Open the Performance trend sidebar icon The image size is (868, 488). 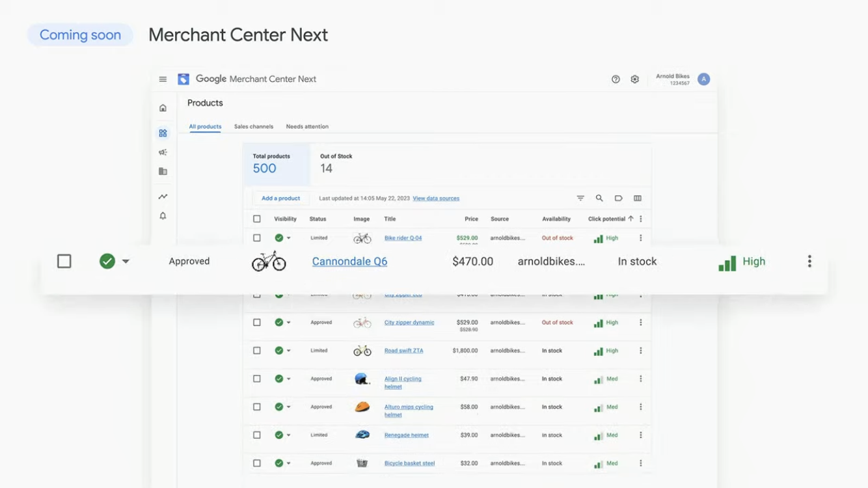tap(163, 197)
